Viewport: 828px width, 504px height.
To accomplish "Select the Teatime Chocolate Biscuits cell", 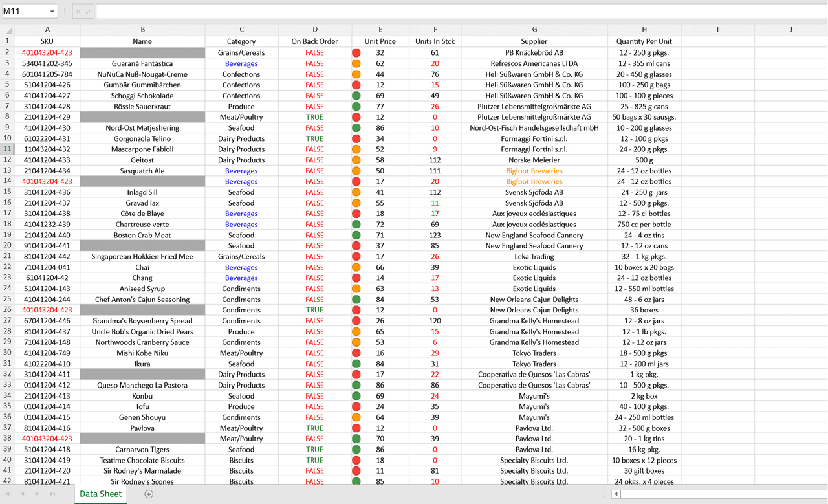I will coord(142,460).
